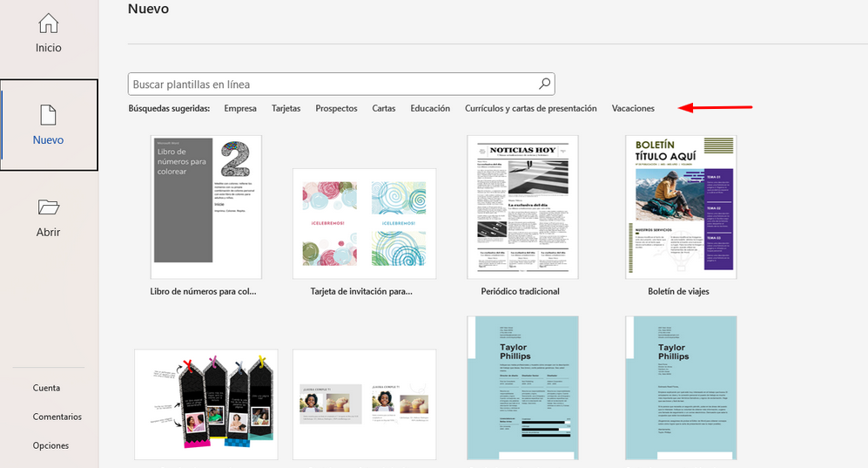Choose the Educación suggested search
The height and width of the screenshot is (468, 868).
click(430, 109)
